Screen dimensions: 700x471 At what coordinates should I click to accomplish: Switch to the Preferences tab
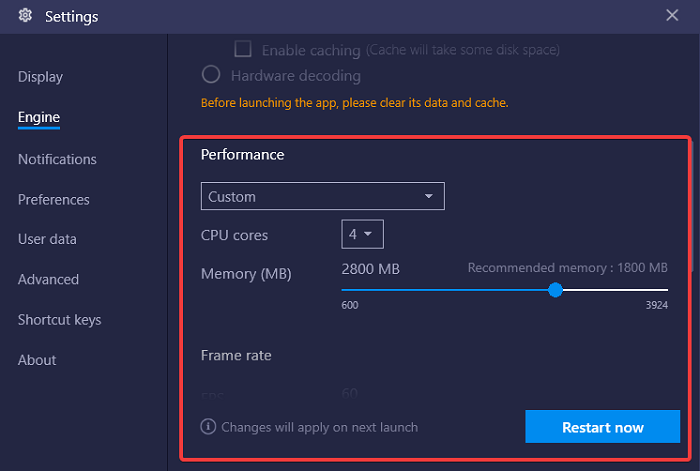point(53,199)
